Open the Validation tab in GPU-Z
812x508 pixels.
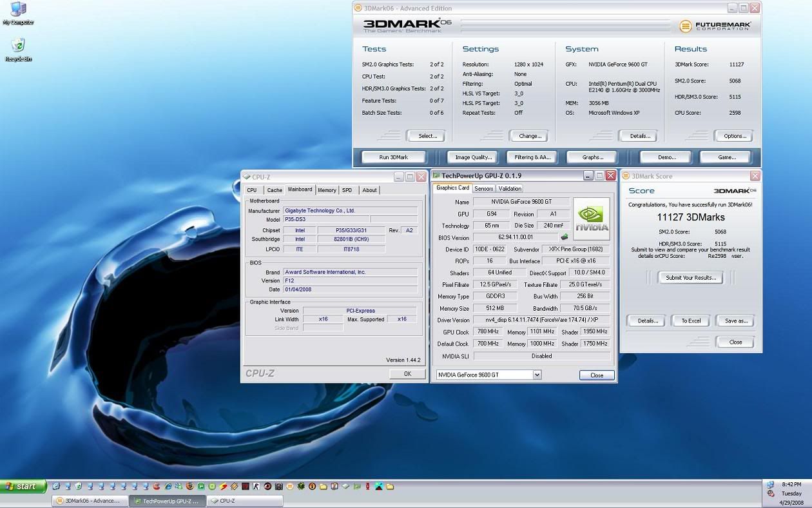tap(510, 189)
